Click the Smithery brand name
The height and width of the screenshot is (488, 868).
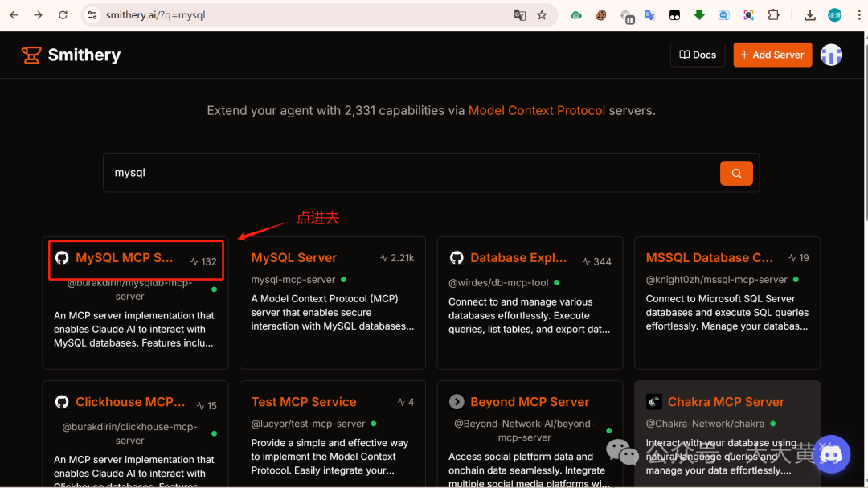[84, 55]
